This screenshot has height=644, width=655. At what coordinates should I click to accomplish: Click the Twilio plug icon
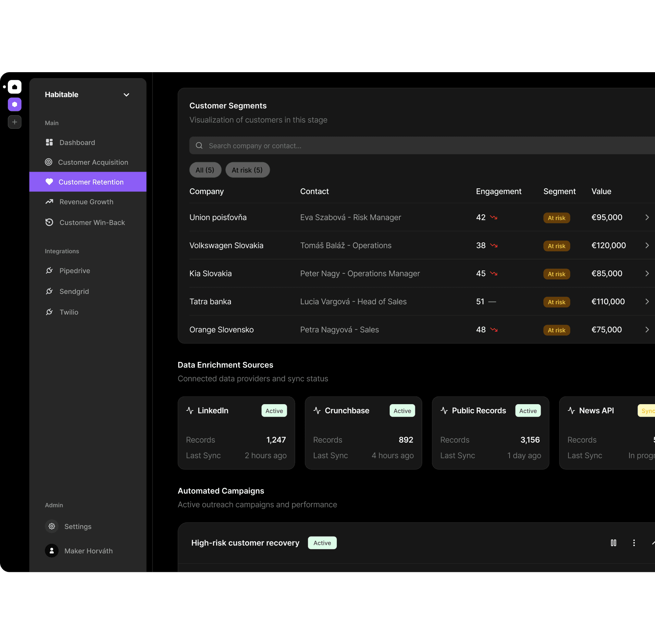(x=49, y=312)
